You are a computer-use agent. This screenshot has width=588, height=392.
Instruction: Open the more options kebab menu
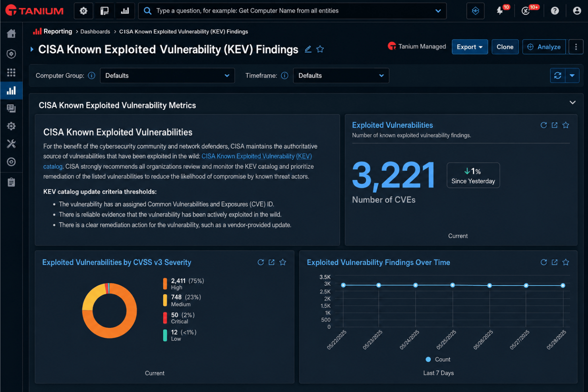coord(576,47)
